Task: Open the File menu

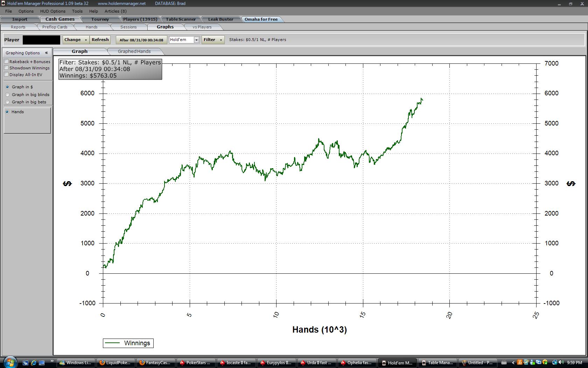Action: point(8,11)
